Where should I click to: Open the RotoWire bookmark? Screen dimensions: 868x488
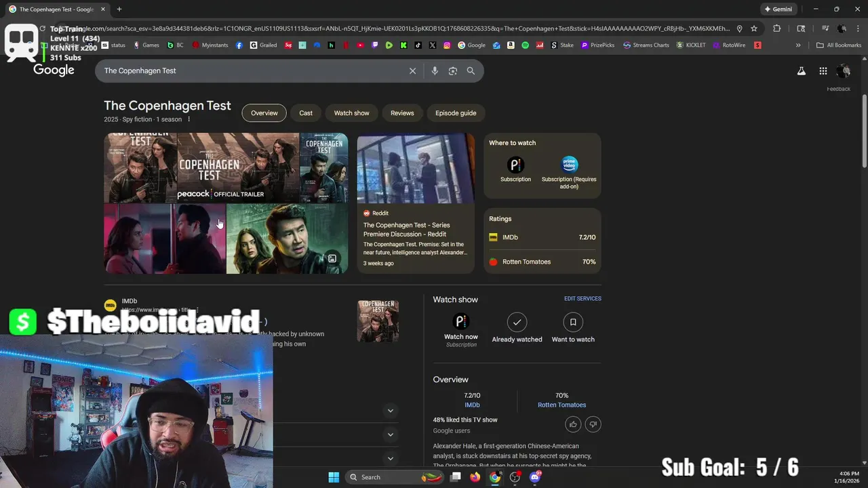[x=729, y=45]
